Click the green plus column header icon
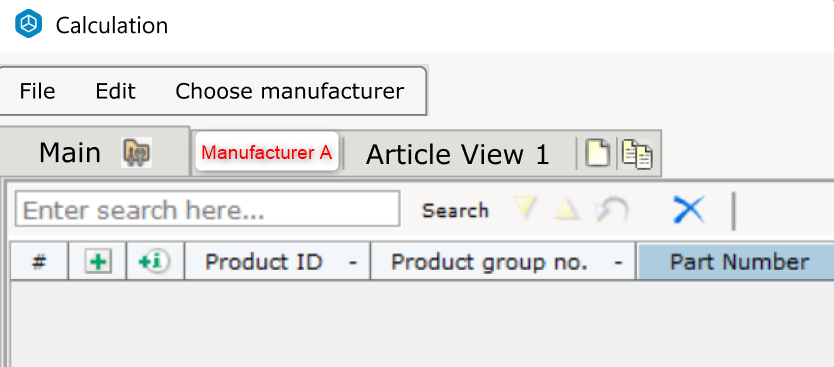Viewport: 834px width, 367px height. (98, 262)
